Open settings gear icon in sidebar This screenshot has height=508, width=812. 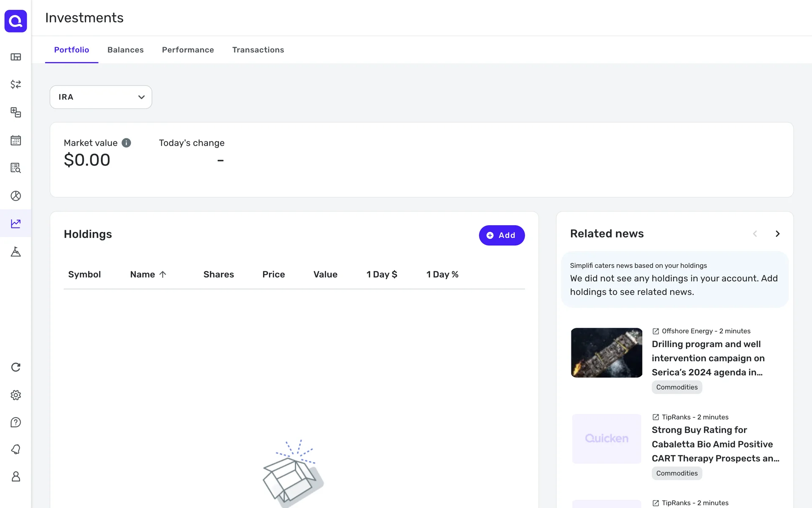click(x=16, y=395)
